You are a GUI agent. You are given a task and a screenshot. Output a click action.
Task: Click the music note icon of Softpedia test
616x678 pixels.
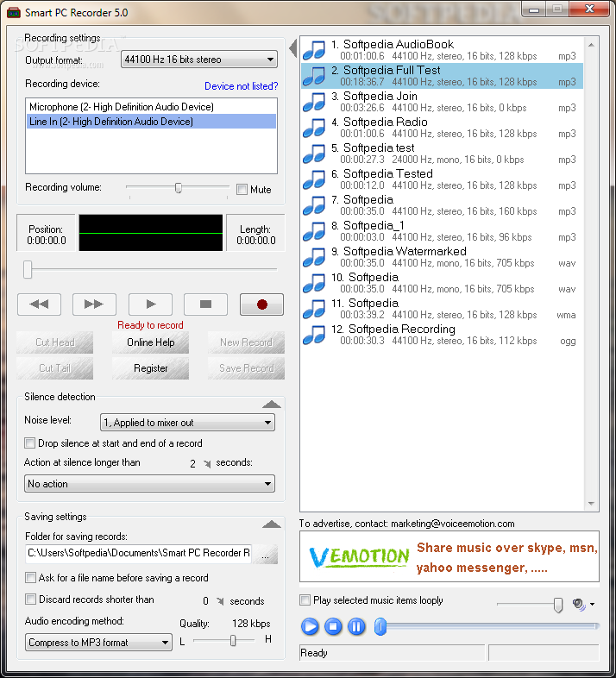pos(314,154)
